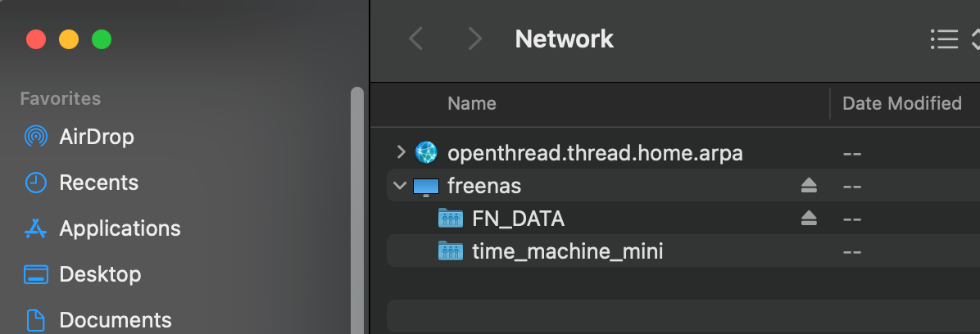Eject the freenas server
The image size is (980, 334).
(809, 185)
